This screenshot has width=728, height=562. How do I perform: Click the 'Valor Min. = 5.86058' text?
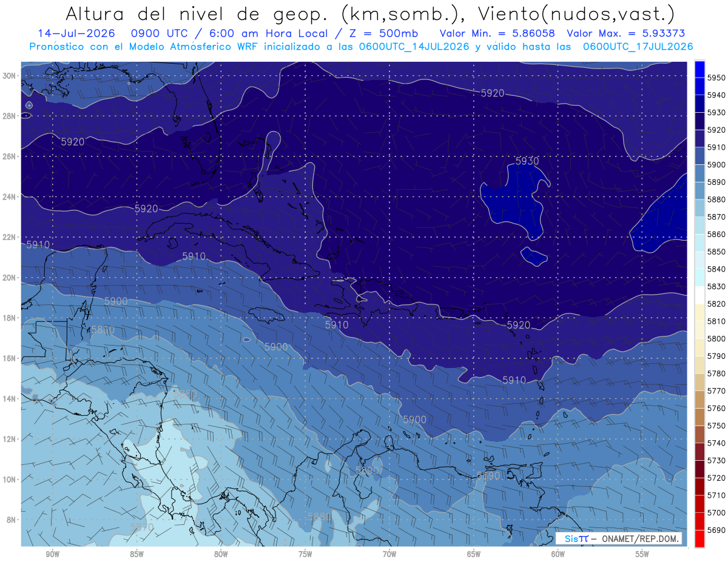coord(497,33)
